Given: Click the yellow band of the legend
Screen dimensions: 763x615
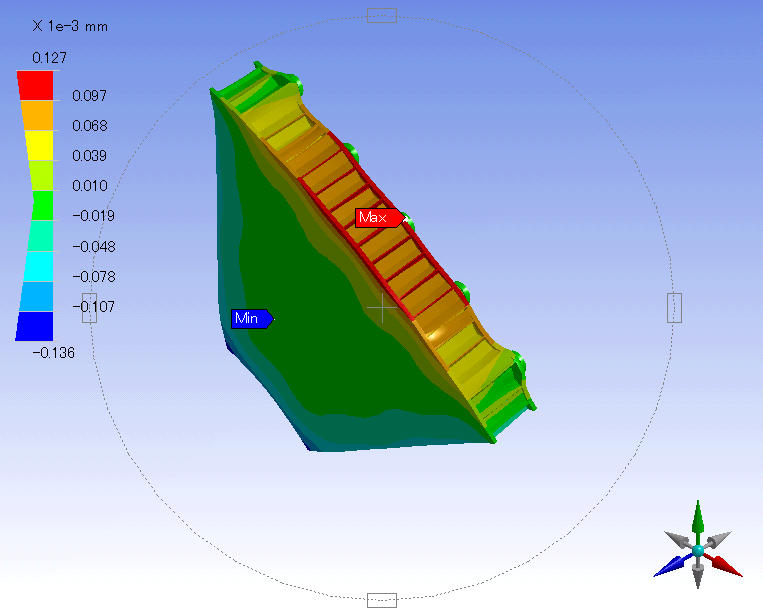Looking at the screenshot, I should click(39, 145).
